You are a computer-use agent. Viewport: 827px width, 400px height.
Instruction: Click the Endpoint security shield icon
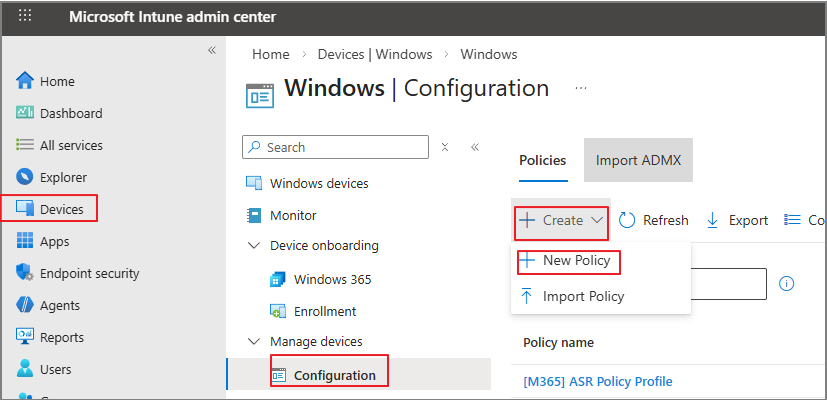[x=25, y=273]
